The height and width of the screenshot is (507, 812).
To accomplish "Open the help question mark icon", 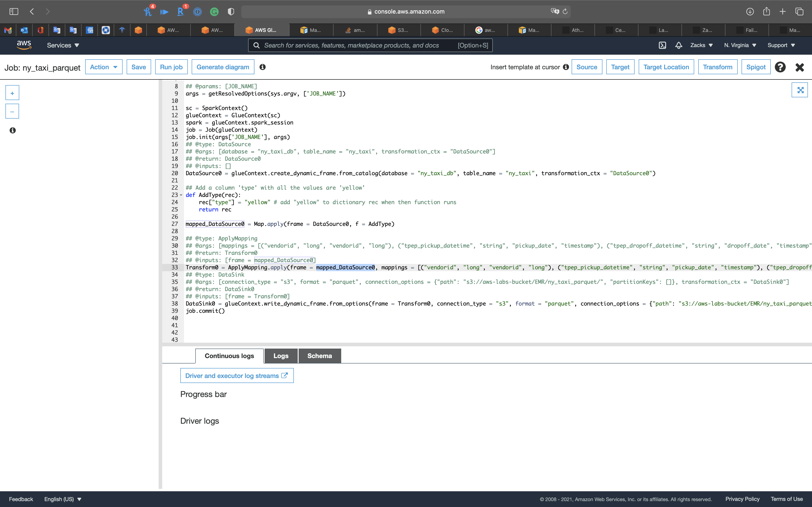I will point(780,67).
